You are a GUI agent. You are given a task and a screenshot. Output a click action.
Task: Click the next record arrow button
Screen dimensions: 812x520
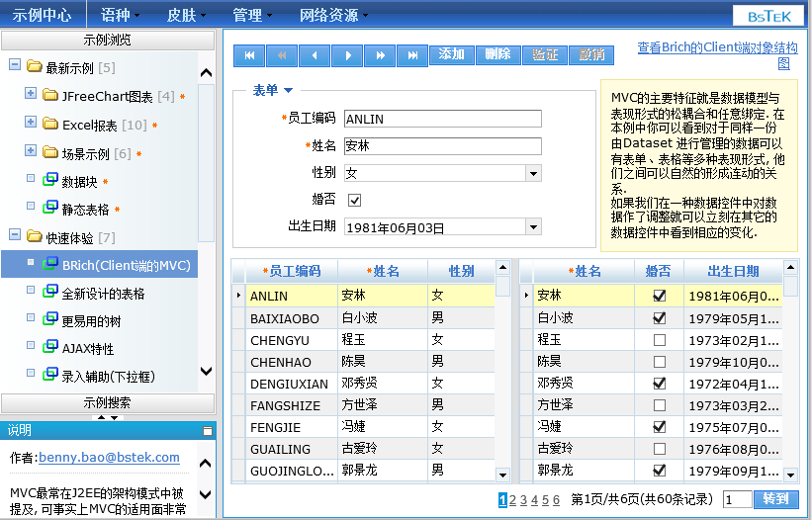[x=347, y=55]
